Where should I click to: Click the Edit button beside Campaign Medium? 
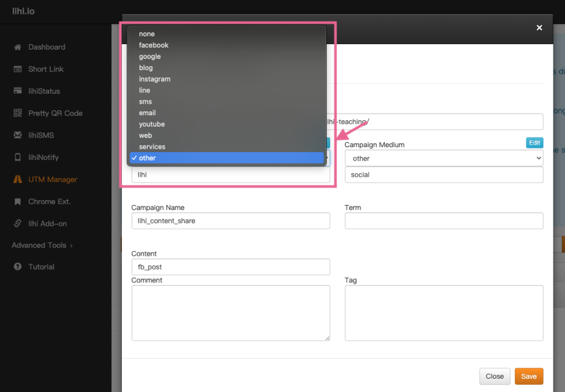[534, 142]
